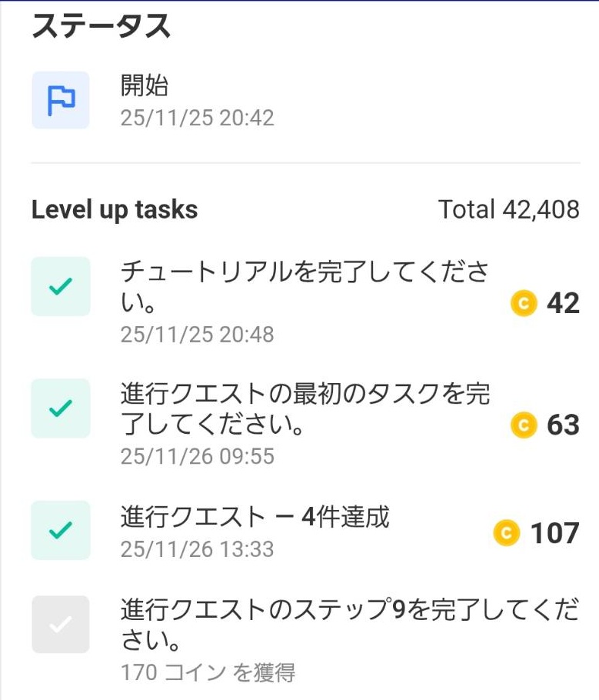Toggle the completed tutorial task checkbox
The width and height of the screenshot is (599, 700).
pos(61,287)
